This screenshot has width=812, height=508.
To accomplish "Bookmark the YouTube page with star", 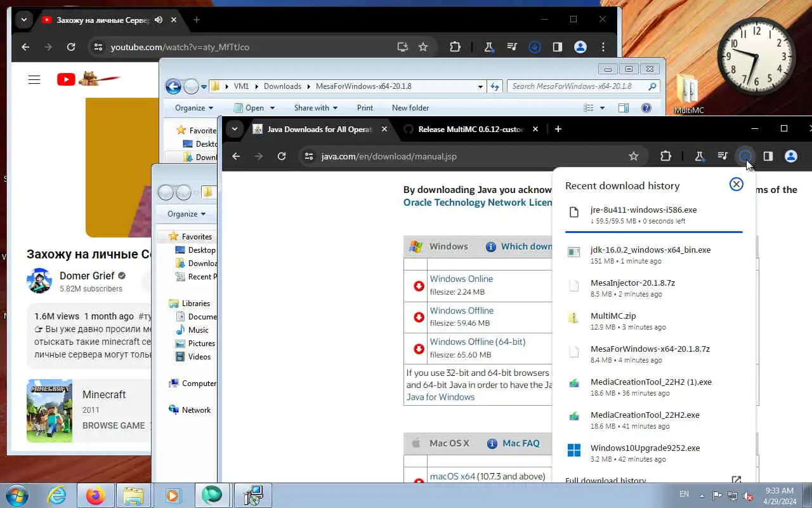I will 423,47.
